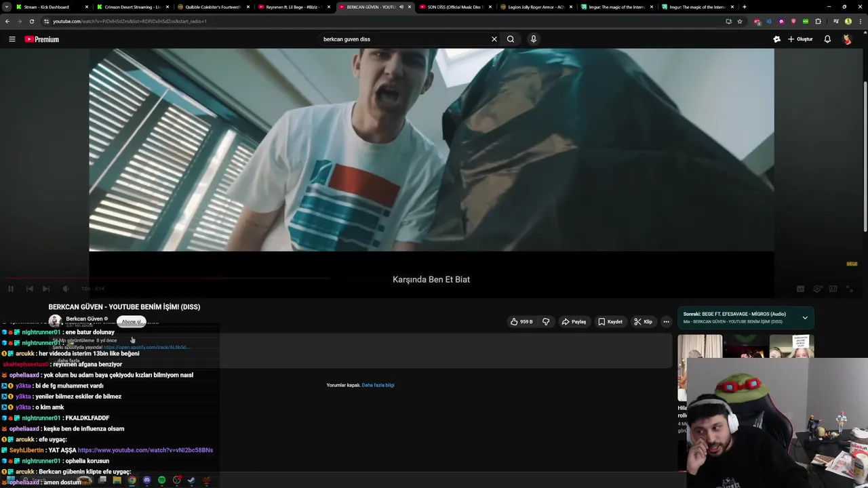
Task: Save video with Kaydet
Action: [x=610, y=322]
